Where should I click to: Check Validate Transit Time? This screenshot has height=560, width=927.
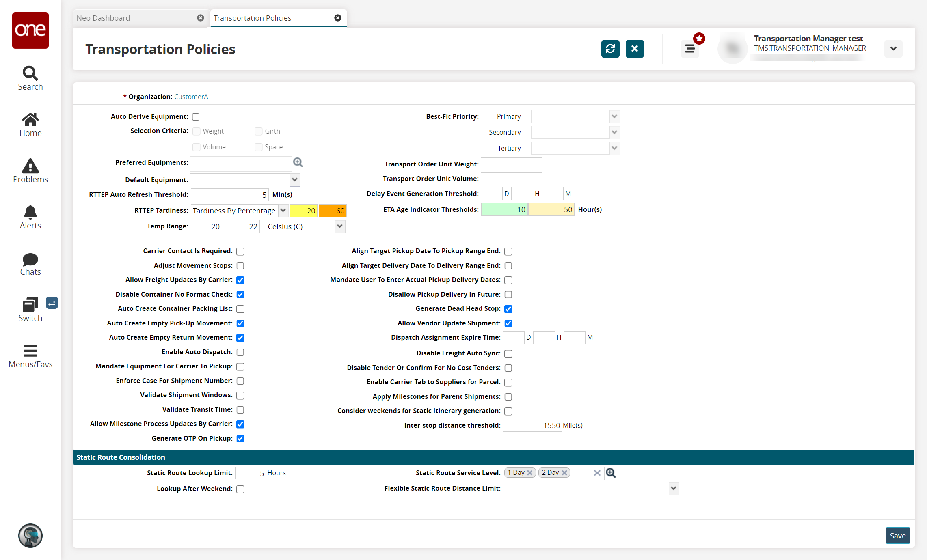240,410
